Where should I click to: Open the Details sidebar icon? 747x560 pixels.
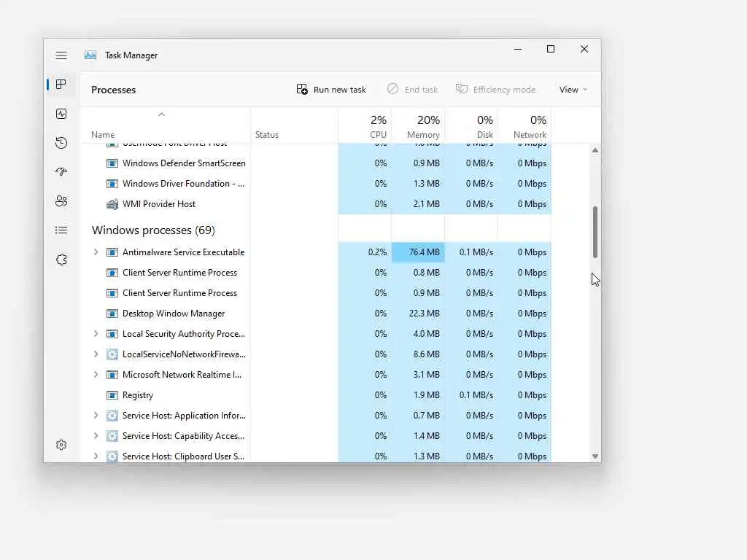(61, 230)
